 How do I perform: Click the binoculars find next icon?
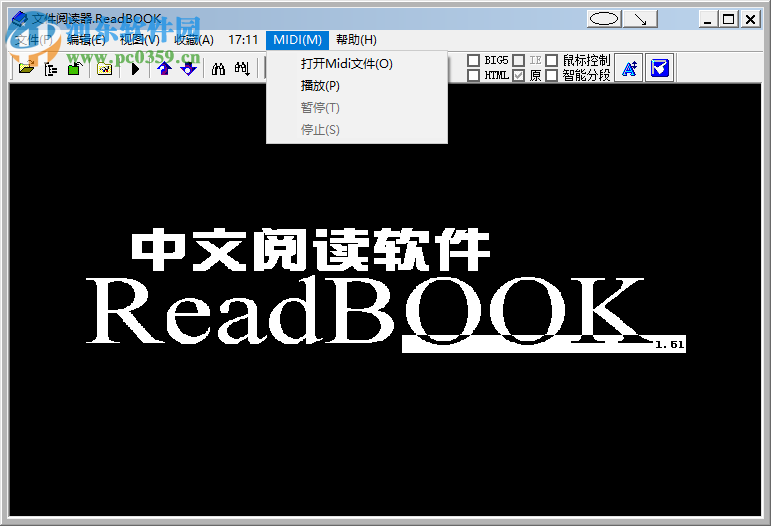point(242,69)
